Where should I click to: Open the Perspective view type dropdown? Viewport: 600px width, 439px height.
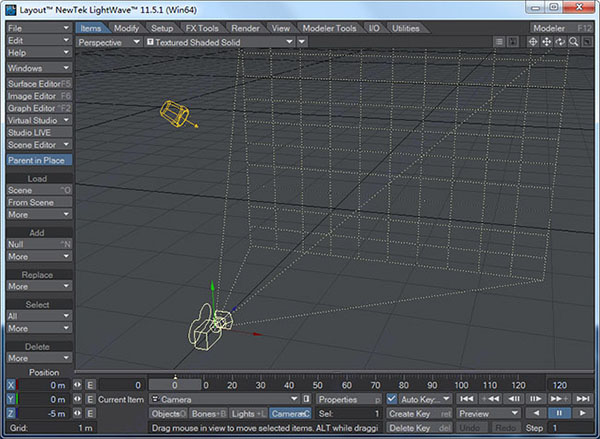tap(109, 42)
